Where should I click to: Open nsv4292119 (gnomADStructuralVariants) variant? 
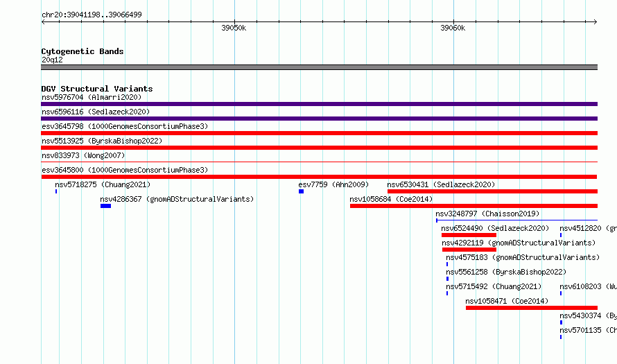pos(519,243)
